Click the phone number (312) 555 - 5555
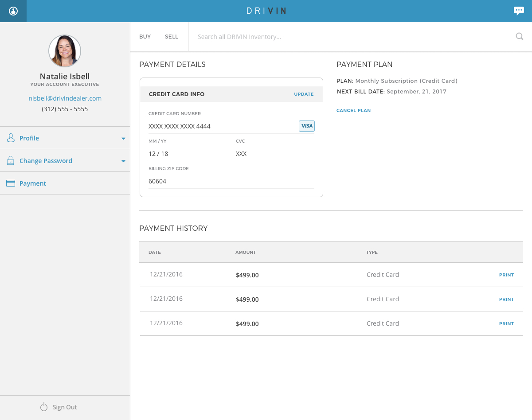The width and height of the screenshot is (532, 420). (65, 109)
